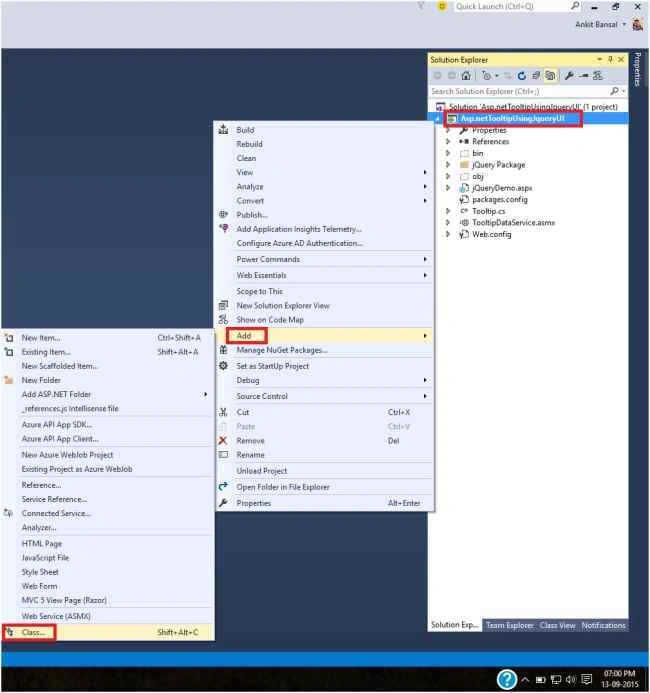Click the Refresh icon in Solution Explorer toolbar

click(x=522, y=76)
